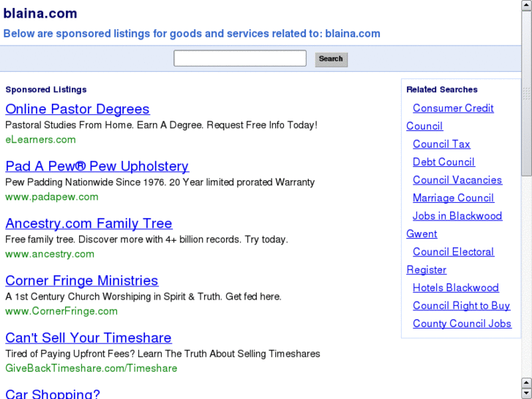Open County Council Jobs related search
Viewport: 532px width, 399px height.
pos(462,324)
